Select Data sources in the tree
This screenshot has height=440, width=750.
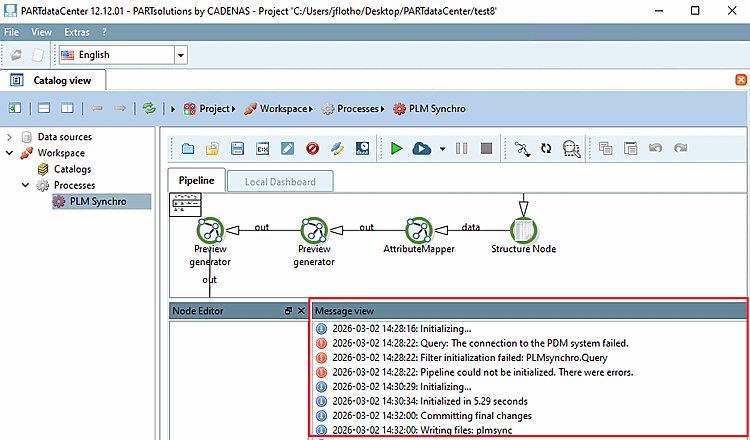(x=65, y=137)
